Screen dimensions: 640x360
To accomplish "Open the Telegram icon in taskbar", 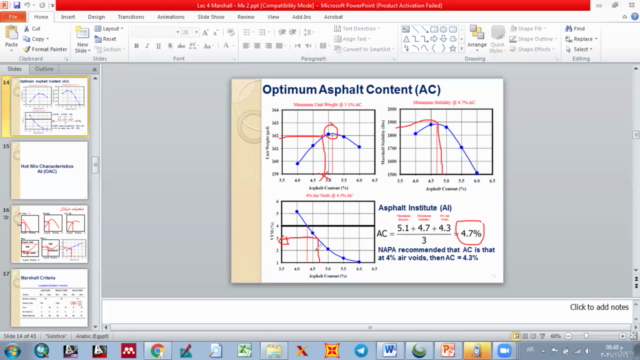I will click(x=361, y=351).
